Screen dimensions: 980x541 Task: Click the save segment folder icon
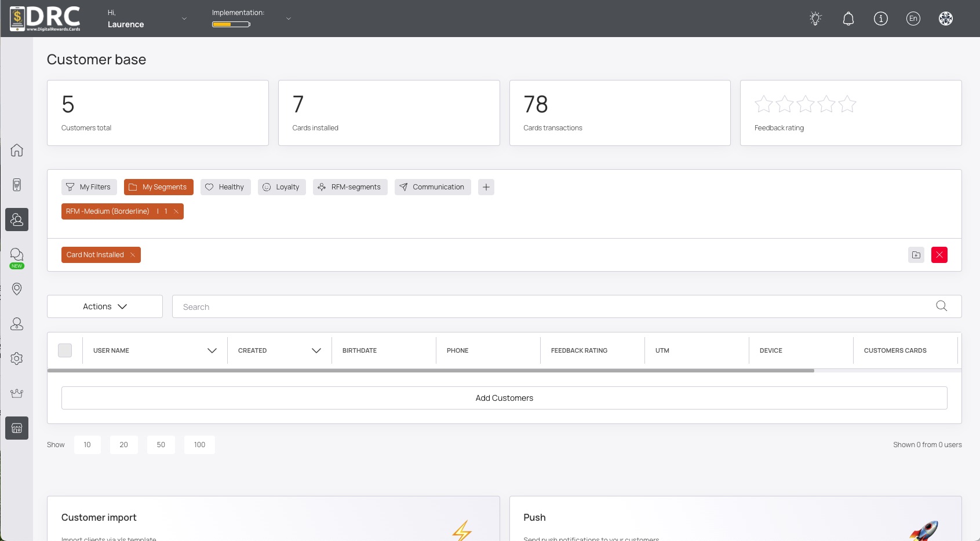(916, 255)
